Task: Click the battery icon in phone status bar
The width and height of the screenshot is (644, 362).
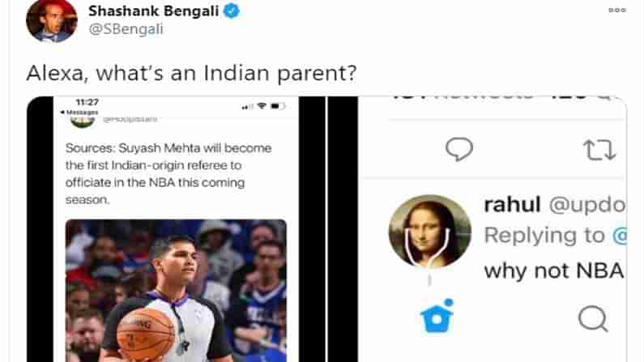Action: (x=277, y=106)
